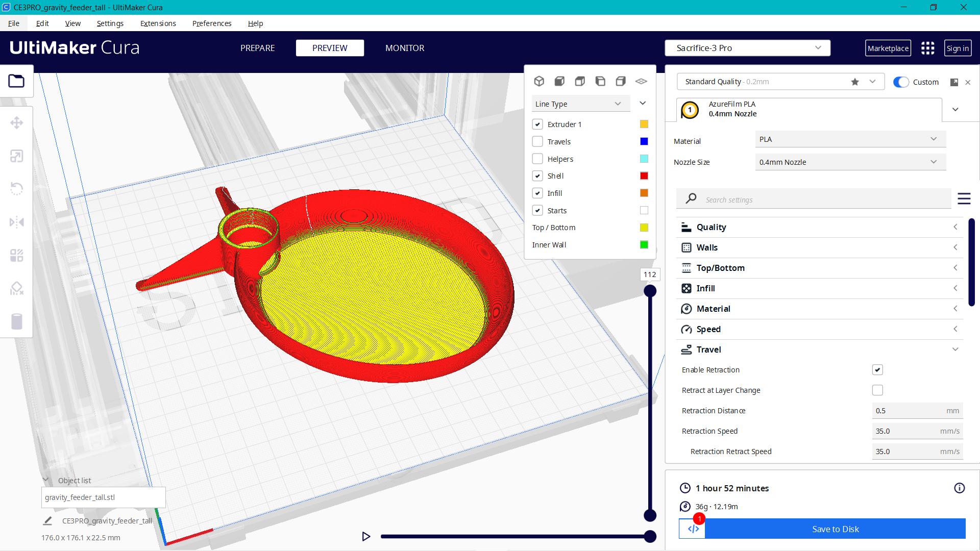Click the Marketplace button
This screenshot has width=980, height=551.
(x=888, y=47)
